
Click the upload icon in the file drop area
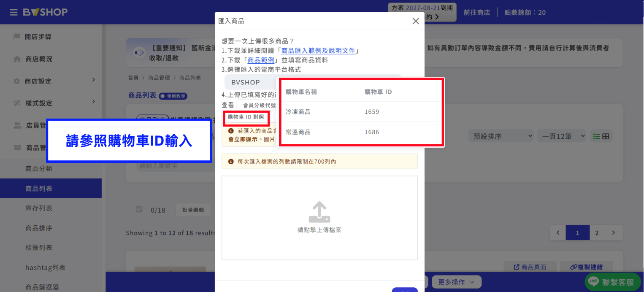tap(319, 212)
